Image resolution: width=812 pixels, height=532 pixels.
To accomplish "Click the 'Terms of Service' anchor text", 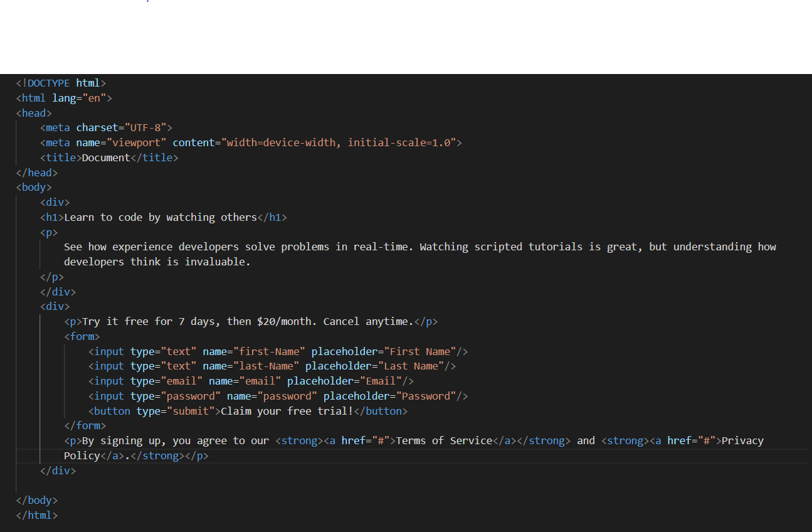I will (x=444, y=441).
